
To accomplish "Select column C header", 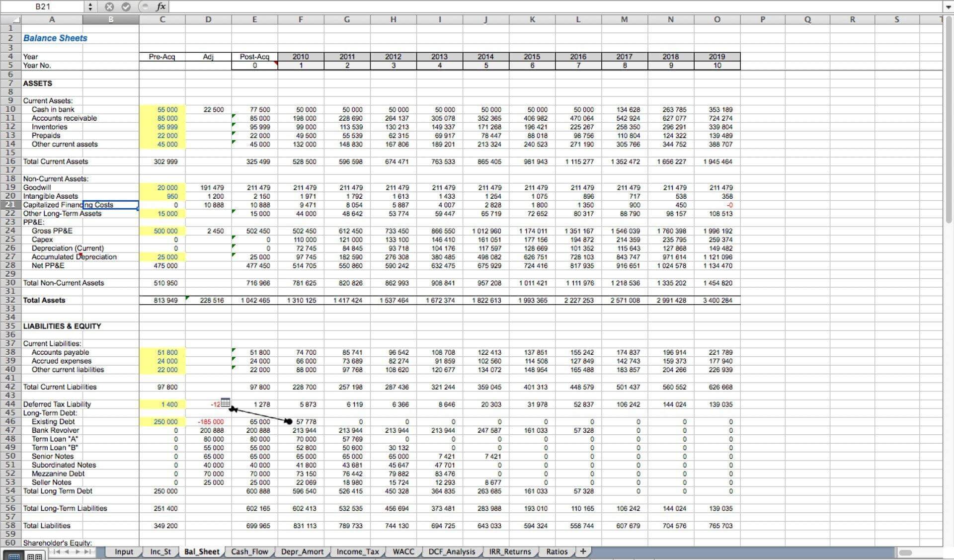I will (x=162, y=20).
